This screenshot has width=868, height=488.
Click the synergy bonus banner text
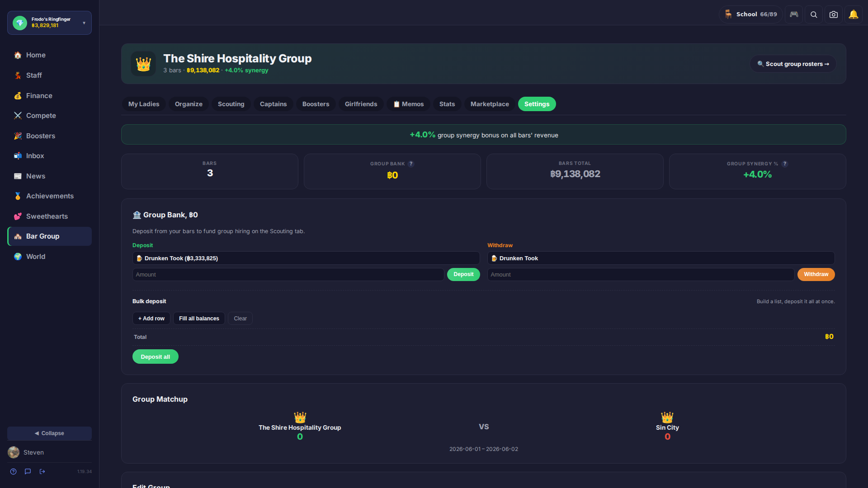(484, 135)
